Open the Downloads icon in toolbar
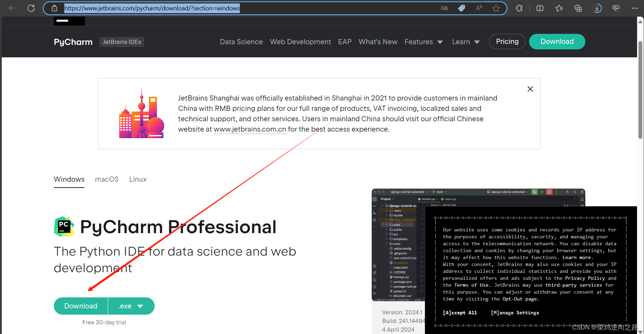Screen dimensions: 644x334 pos(597,8)
